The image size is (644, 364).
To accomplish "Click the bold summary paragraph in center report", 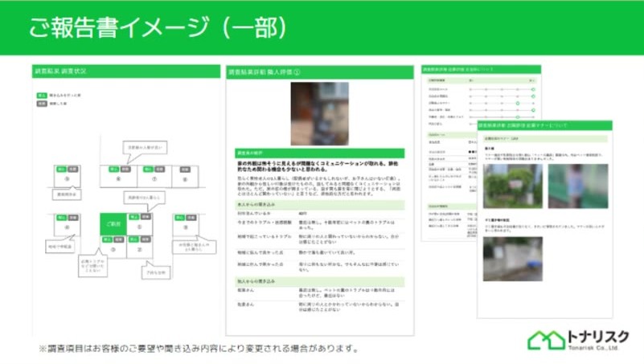I will (x=318, y=166).
